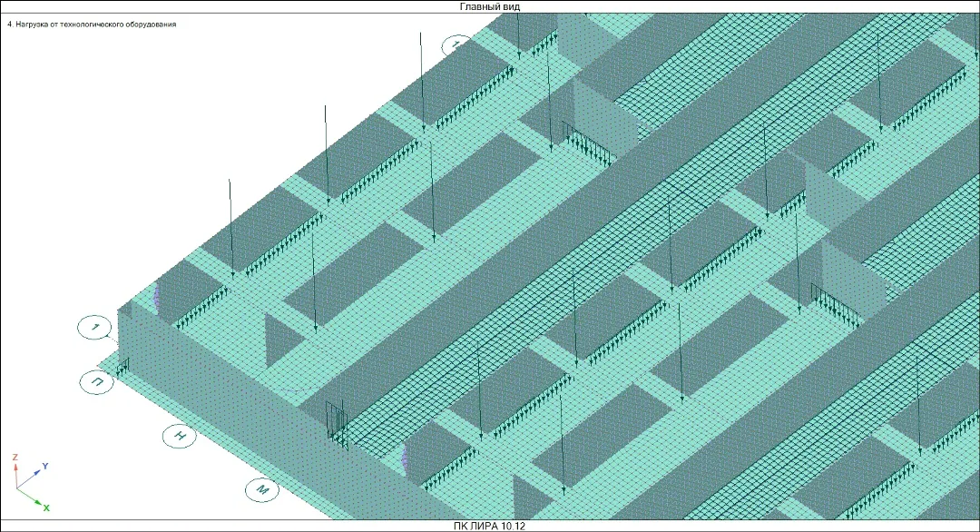The width and height of the screenshot is (980, 532).
Task: Click the blue Y label of the coordinate triad
Action: [x=45, y=467]
